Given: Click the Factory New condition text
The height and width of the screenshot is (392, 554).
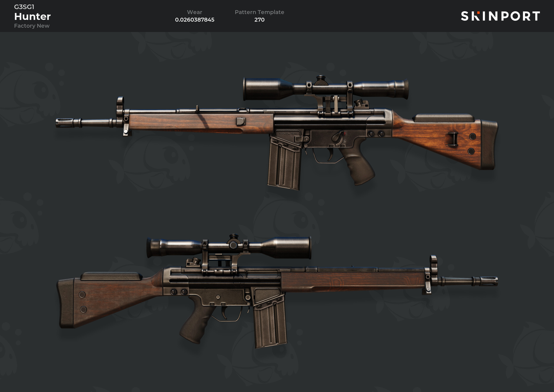Looking at the screenshot, I should pyautogui.click(x=32, y=26).
